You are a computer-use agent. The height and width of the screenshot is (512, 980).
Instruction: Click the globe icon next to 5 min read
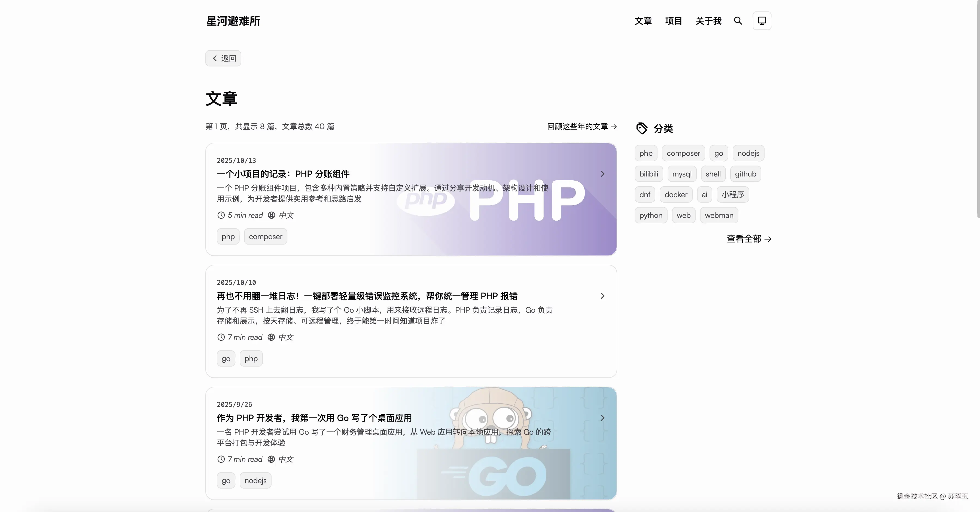pyautogui.click(x=271, y=215)
